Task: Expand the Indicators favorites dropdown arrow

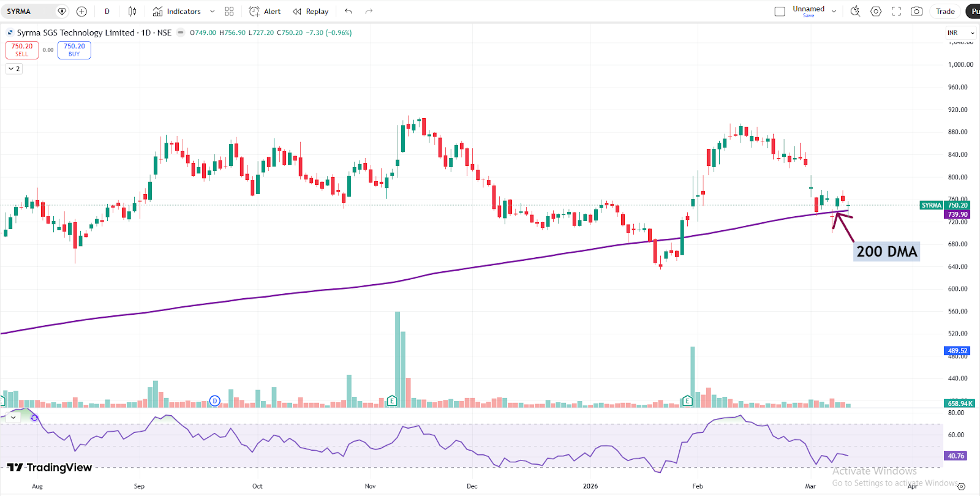Action: pyautogui.click(x=213, y=12)
